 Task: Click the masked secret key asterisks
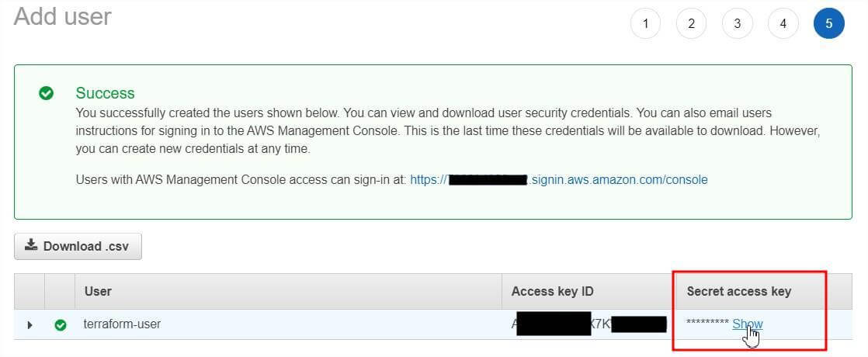pos(707,324)
